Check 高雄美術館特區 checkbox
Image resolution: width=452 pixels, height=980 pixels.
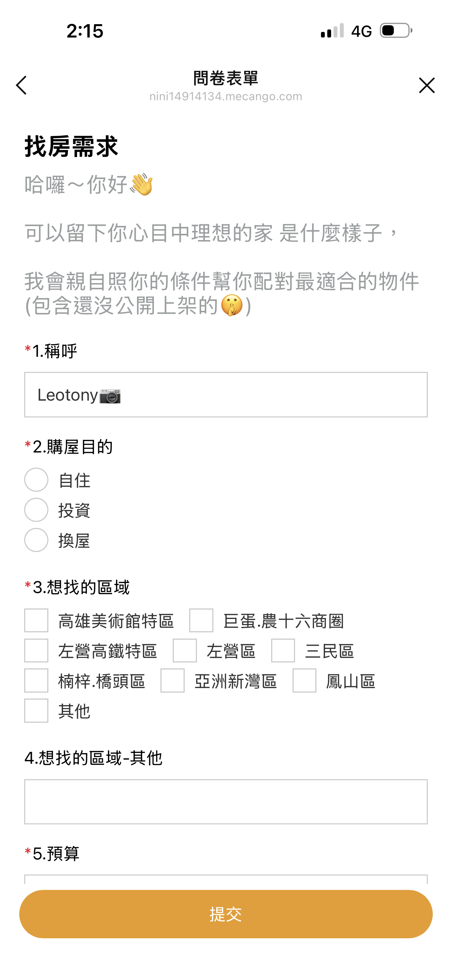36,620
